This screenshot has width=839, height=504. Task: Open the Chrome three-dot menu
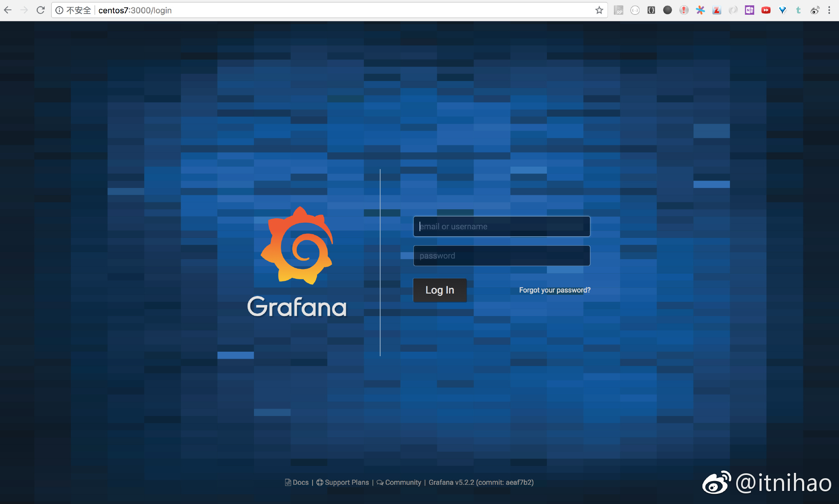tap(829, 10)
